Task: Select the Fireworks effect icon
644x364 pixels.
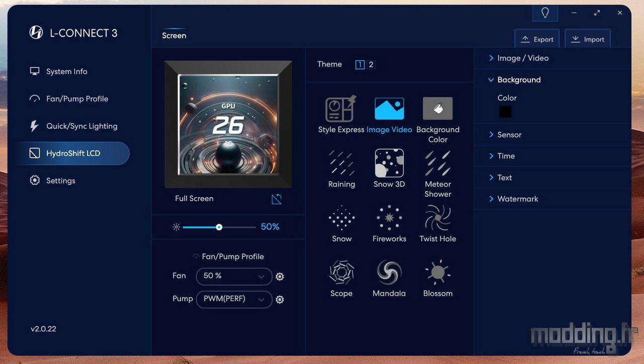Action: pyautogui.click(x=389, y=218)
